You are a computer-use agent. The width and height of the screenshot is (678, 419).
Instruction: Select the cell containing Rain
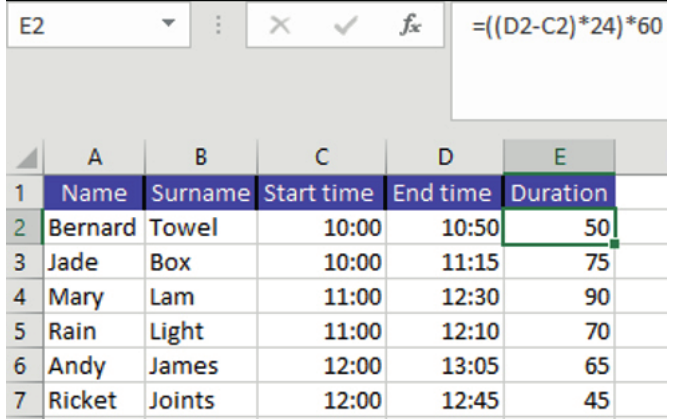point(94,331)
